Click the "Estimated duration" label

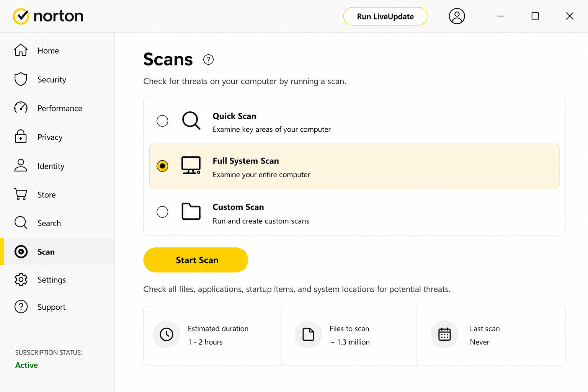(x=218, y=328)
